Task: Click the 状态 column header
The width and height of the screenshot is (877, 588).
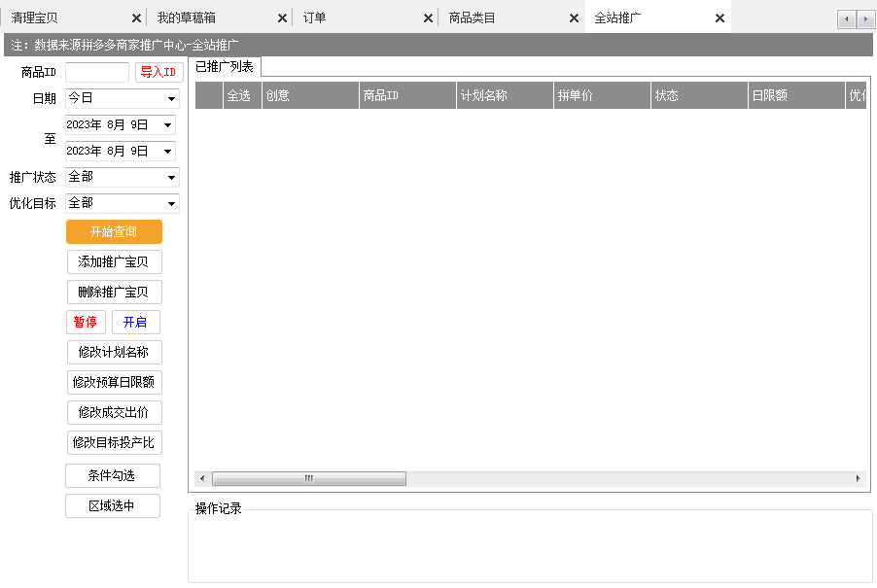Action: coord(700,95)
